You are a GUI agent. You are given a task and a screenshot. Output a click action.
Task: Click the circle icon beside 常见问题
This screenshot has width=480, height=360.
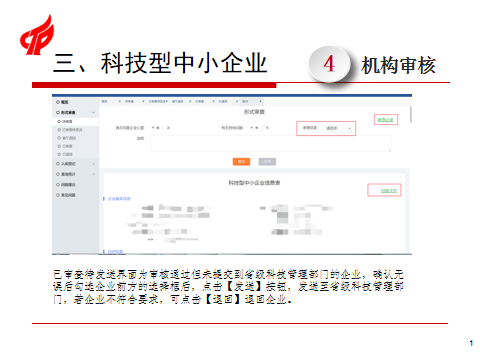[58, 195]
